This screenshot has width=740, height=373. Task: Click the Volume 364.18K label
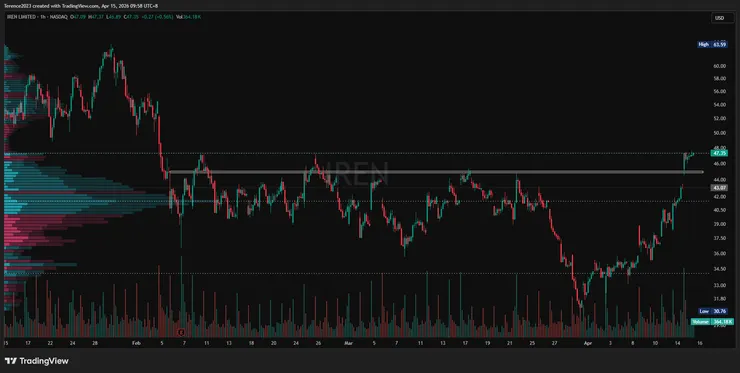click(712, 322)
